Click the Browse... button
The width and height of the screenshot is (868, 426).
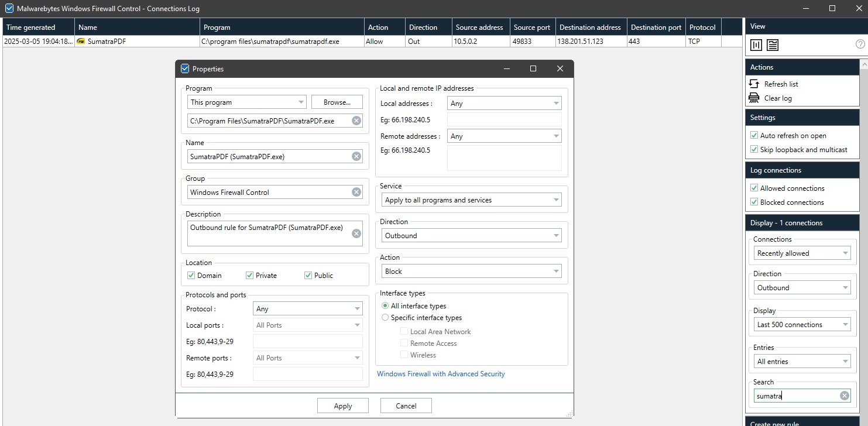click(x=337, y=102)
